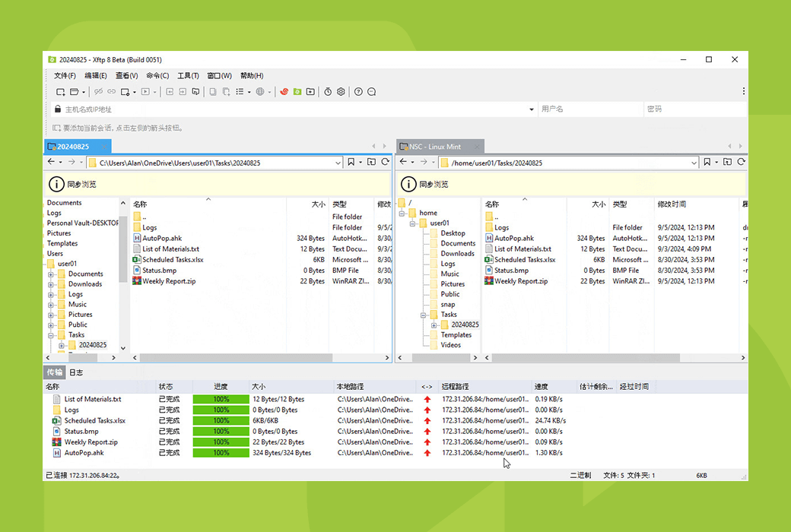Image resolution: width=791 pixels, height=532 pixels.
Task: Open the 查看(V) menu
Action: 126,76
